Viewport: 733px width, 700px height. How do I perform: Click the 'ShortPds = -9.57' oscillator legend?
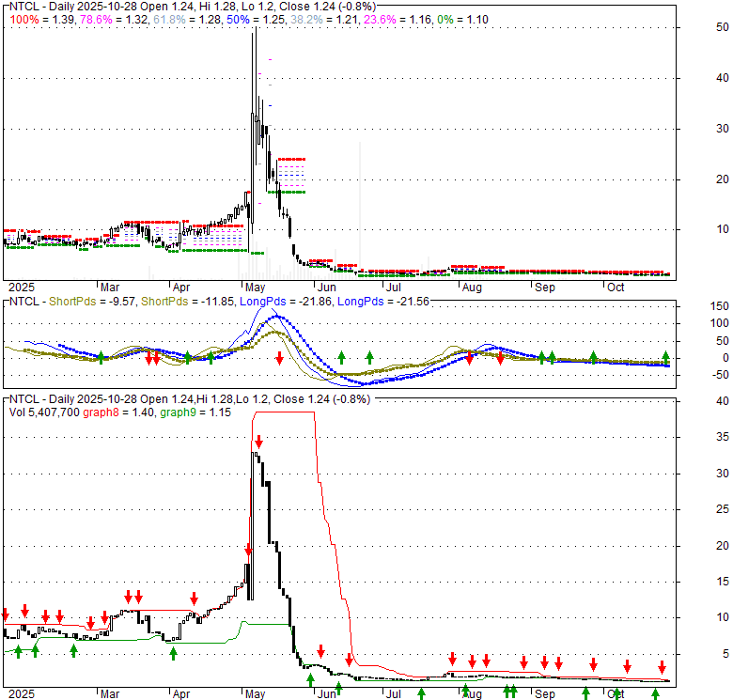coord(92,302)
